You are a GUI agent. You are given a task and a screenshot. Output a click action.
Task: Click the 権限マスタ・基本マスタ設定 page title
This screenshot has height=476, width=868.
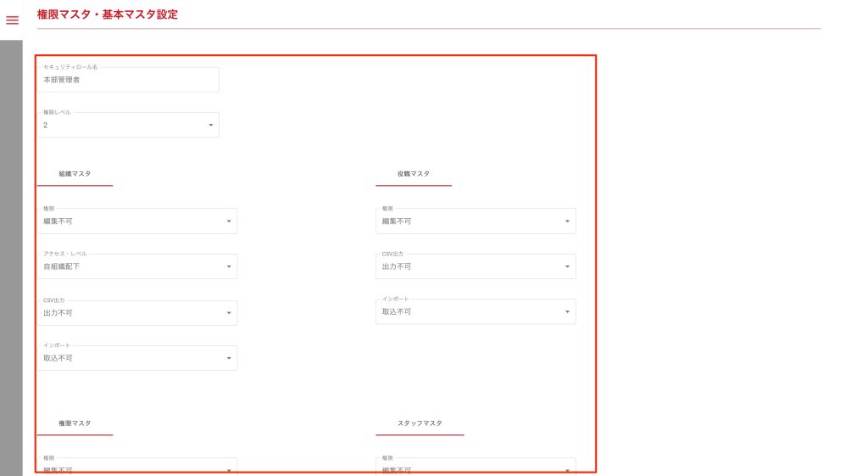coord(108,14)
